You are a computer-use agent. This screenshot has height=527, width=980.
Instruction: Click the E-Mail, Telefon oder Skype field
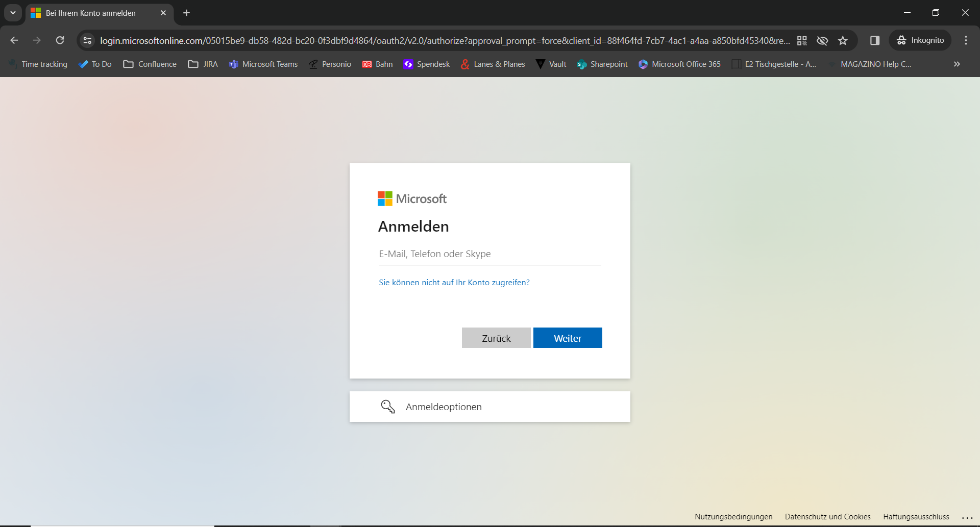click(x=489, y=254)
